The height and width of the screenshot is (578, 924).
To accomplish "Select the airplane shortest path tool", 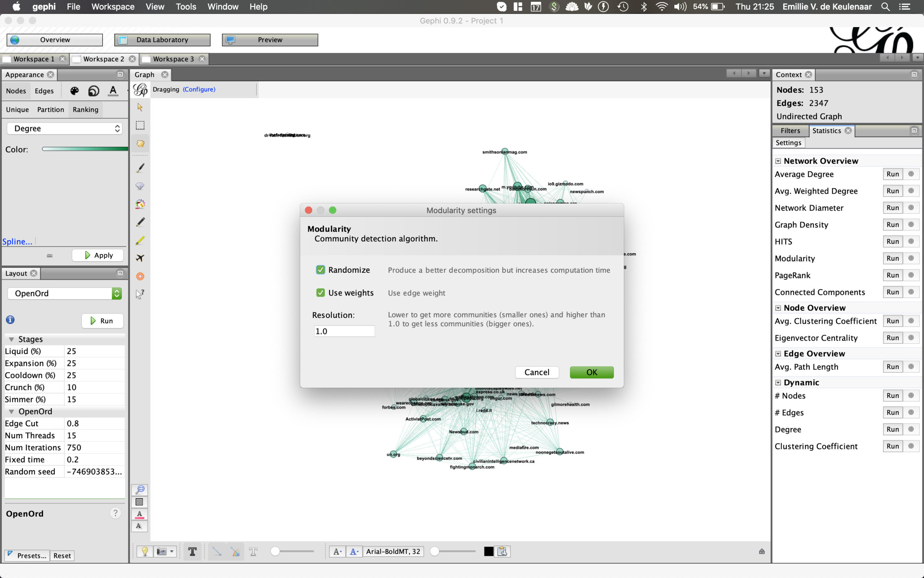I will click(x=140, y=258).
